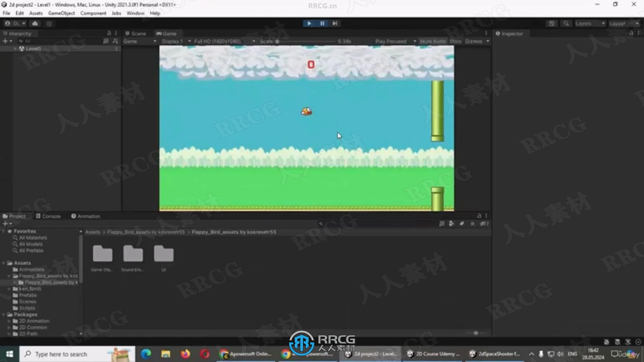Switch to the Scene tab

tap(136, 34)
